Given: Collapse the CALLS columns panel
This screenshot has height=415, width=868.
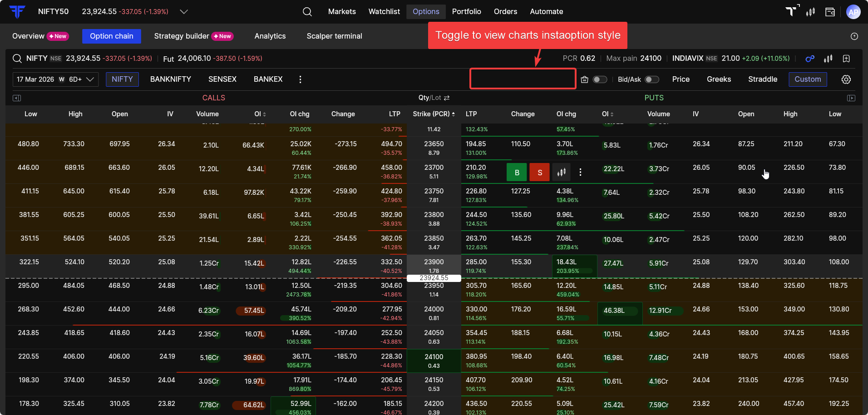Looking at the screenshot, I should (x=17, y=98).
